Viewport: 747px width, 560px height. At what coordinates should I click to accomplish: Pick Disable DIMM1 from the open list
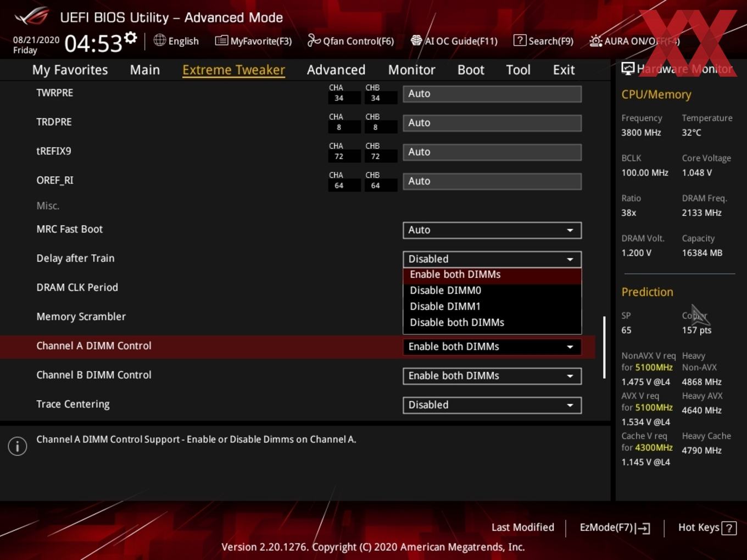(x=492, y=306)
